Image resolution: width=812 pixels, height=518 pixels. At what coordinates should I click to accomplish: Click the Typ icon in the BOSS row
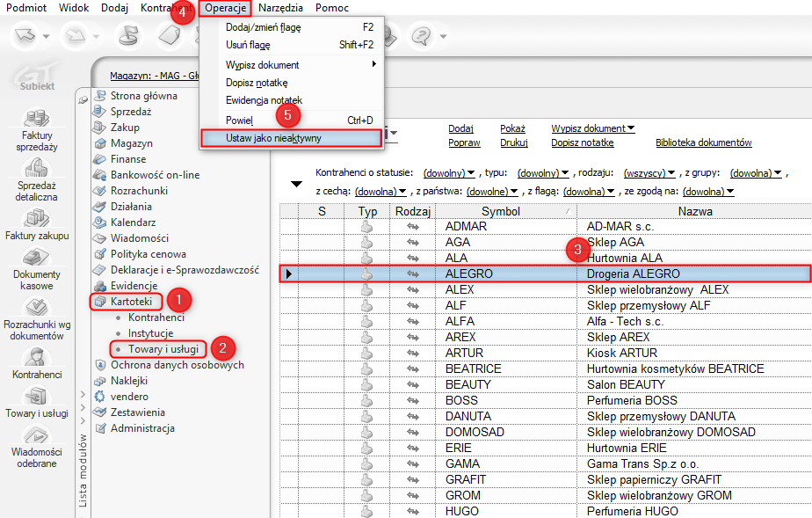(366, 400)
